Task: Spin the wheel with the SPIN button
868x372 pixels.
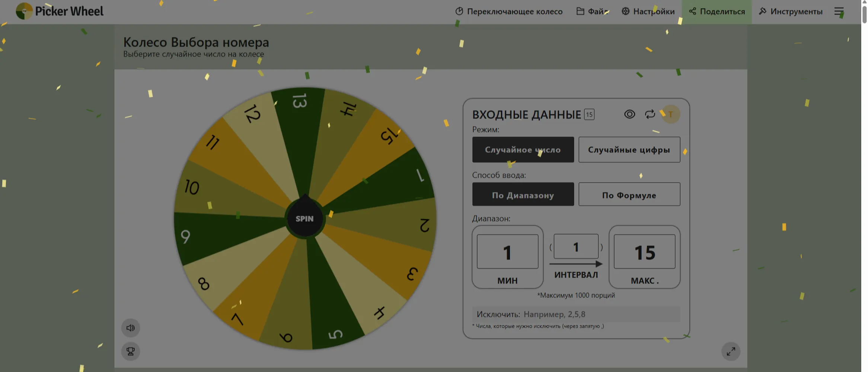Action: point(304,219)
